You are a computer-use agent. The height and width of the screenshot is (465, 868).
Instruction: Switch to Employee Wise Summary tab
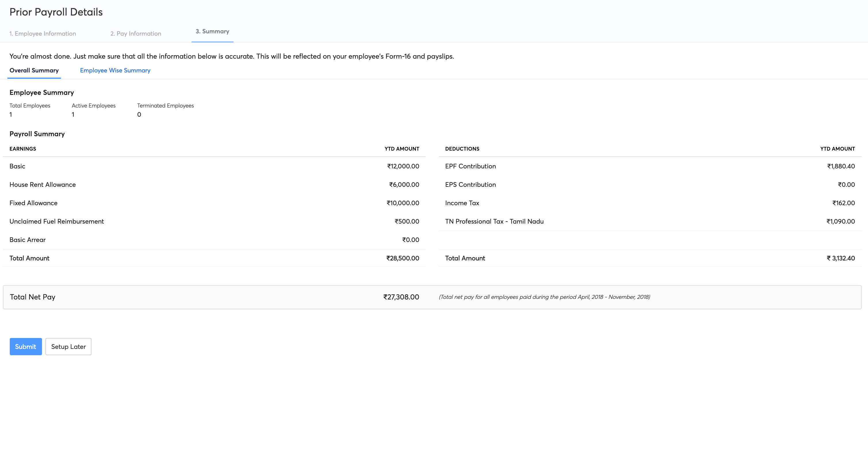point(115,70)
